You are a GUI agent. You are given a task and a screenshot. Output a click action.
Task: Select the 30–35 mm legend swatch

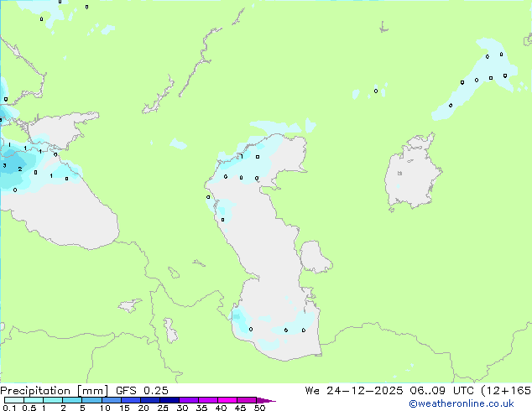pos(188,400)
